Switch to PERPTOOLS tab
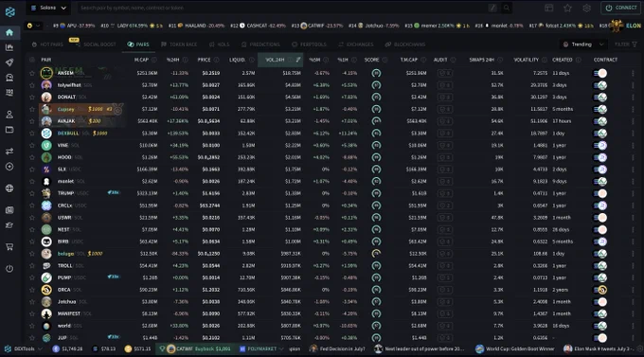This screenshot has height=357, width=644. click(309, 45)
